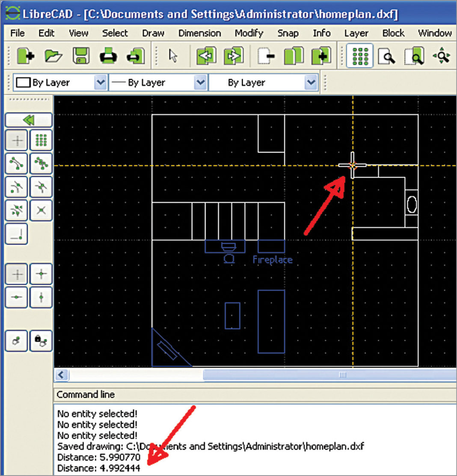Screen dimensions: 457x476
Task: Click the Undo icon in the toolbar
Action: 207,56
